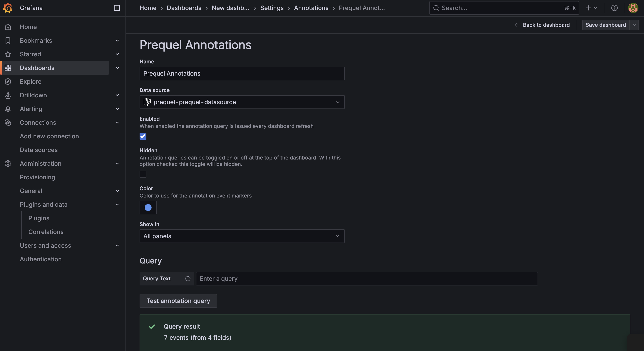This screenshot has height=351, width=644.
Task: Open the Data source dropdown
Action: 242,102
